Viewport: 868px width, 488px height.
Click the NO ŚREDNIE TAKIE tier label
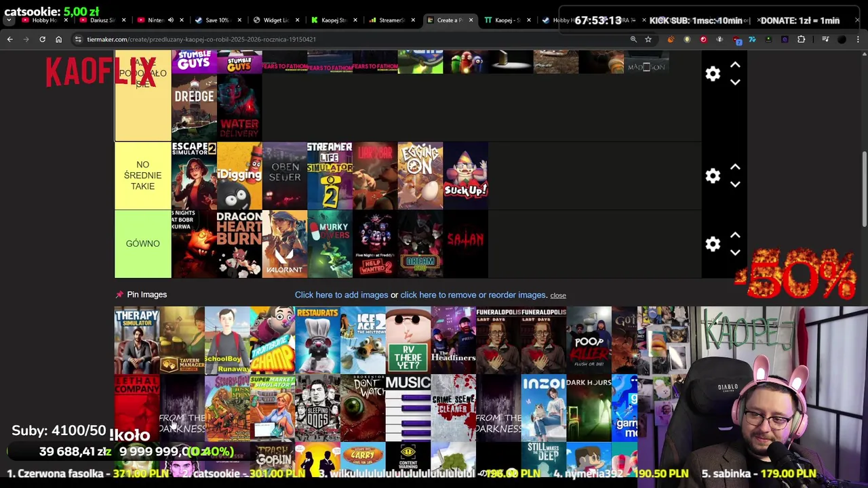point(143,176)
